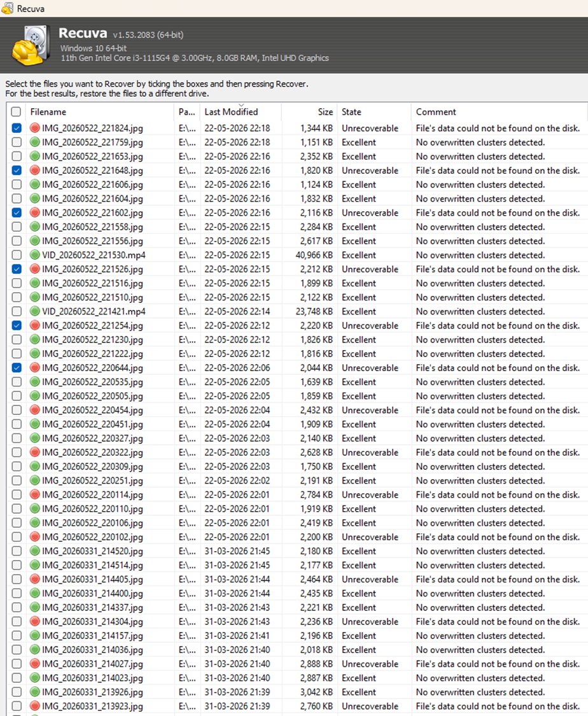Select file name IMG_20260522_220309.jpg
This screenshot has width=588, height=716.
(92, 467)
